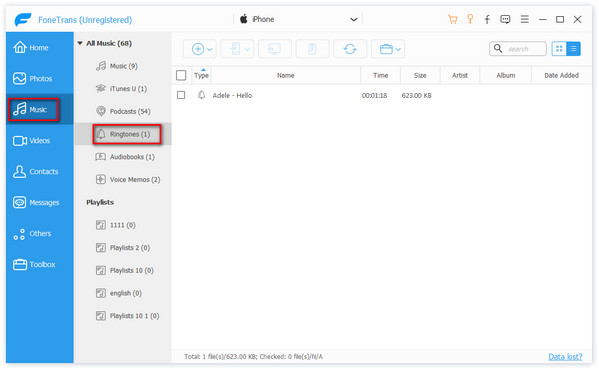Viewport: 599px width, 370px height.
Task: Open the feedback chat bubble icon
Action: (x=505, y=19)
